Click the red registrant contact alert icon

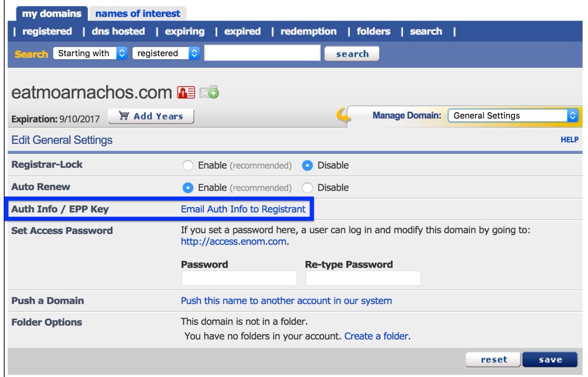tap(187, 92)
